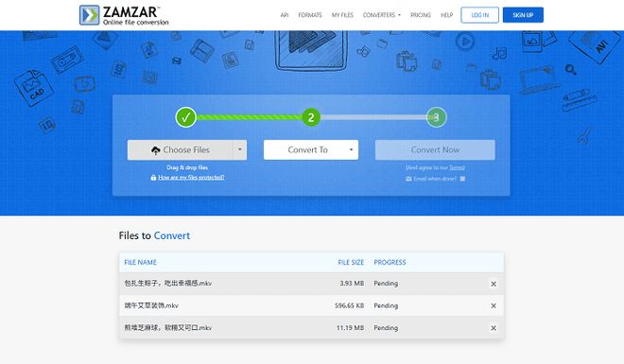Screen dimensions: 624x364
Task: Select the file name 包扎生粽子，吃出幸福感.mkv
Action: (168, 284)
